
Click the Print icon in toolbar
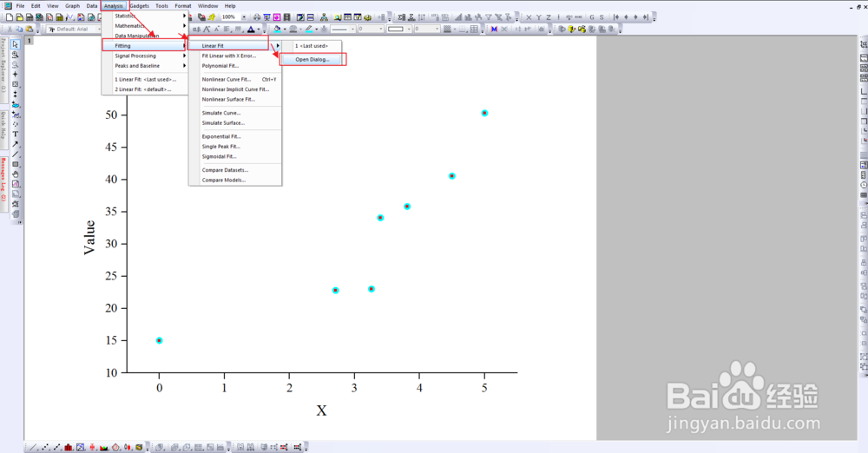click(x=256, y=17)
